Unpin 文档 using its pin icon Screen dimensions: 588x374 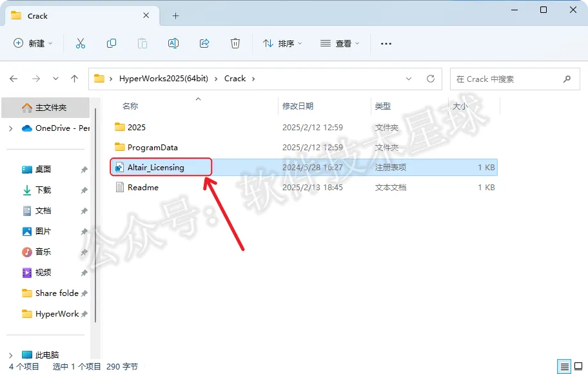click(84, 211)
